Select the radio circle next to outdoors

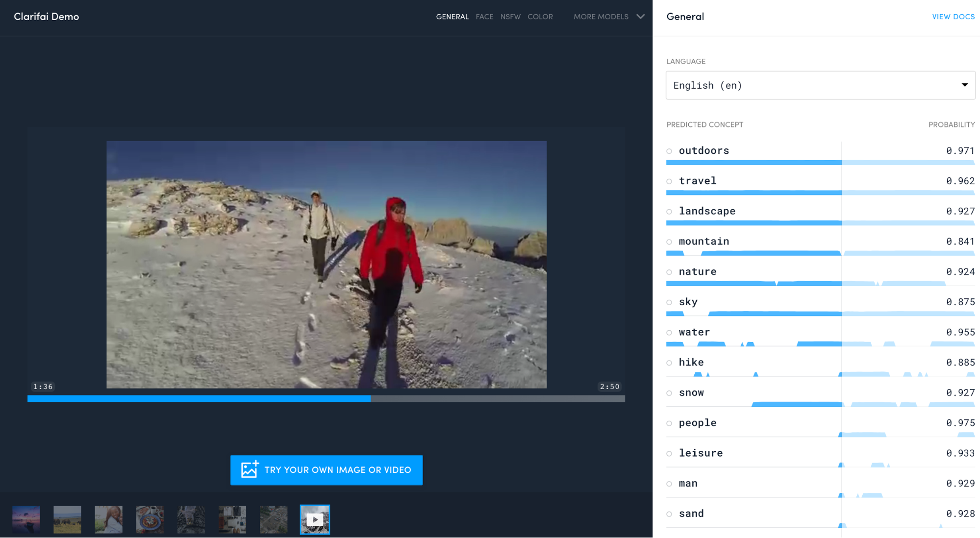pyautogui.click(x=669, y=151)
